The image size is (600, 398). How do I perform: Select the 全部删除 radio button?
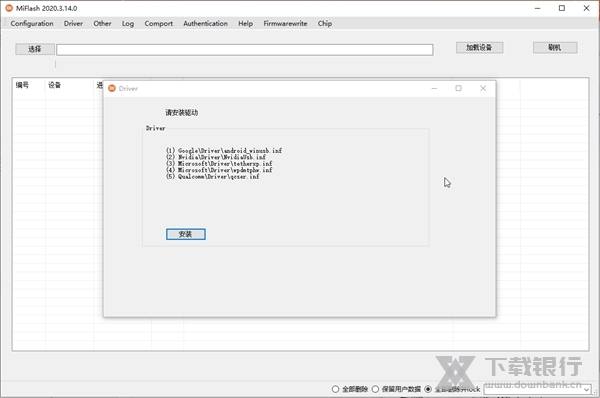(x=336, y=389)
